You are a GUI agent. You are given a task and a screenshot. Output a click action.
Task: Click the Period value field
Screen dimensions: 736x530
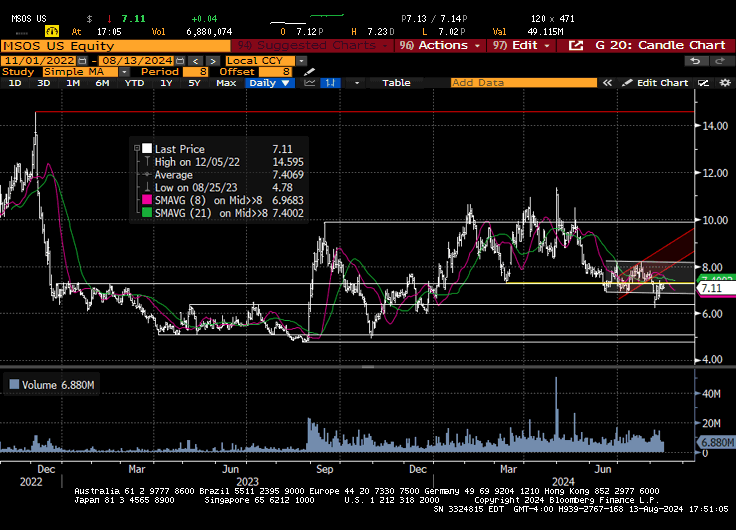click(x=195, y=72)
